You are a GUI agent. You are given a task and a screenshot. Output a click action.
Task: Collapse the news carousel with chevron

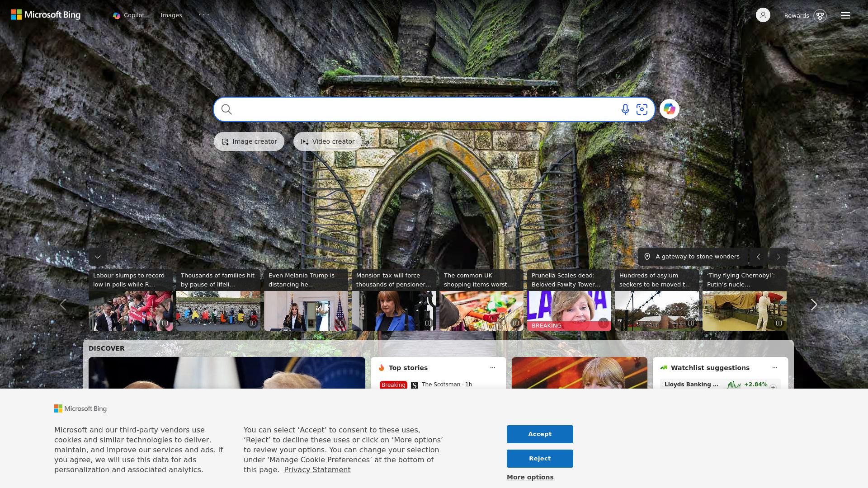98,257
